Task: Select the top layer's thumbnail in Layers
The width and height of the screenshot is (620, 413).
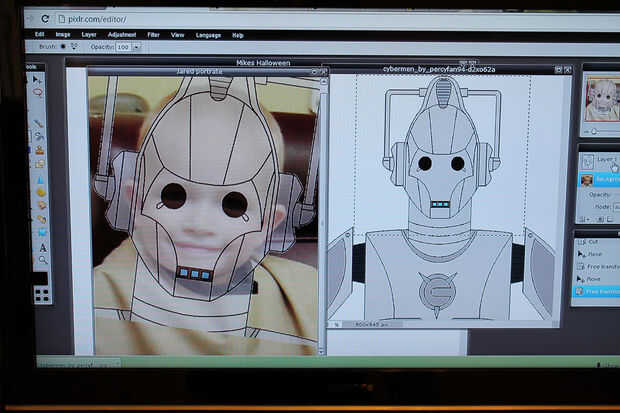Action: coord(588,161)
